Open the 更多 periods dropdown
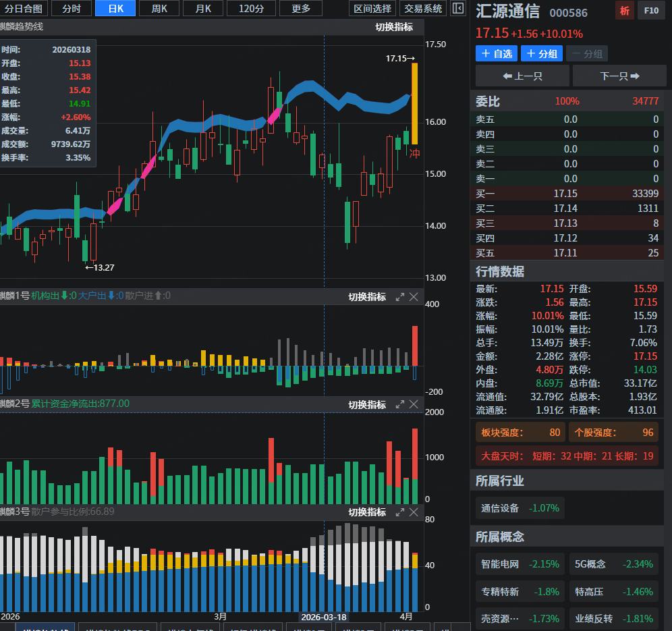The width and height of the screenshot is (672, 631). [x=301, y=8]
